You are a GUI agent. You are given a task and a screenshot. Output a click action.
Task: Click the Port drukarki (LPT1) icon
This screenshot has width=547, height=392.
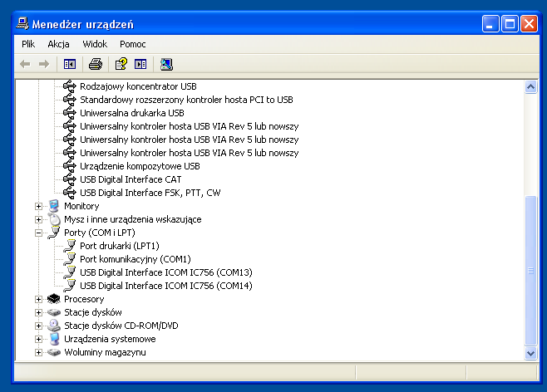pos(70,246)
